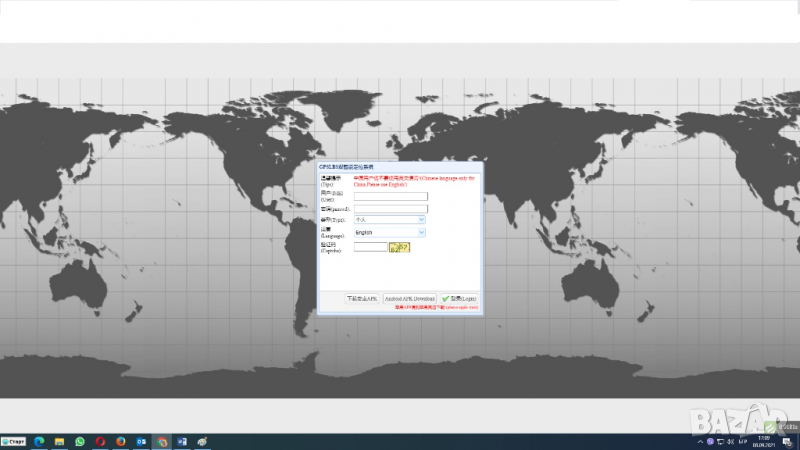The image size is (800, 450).
Task: Switch to the Chrome taskbar icon
Action: [162, 441]
